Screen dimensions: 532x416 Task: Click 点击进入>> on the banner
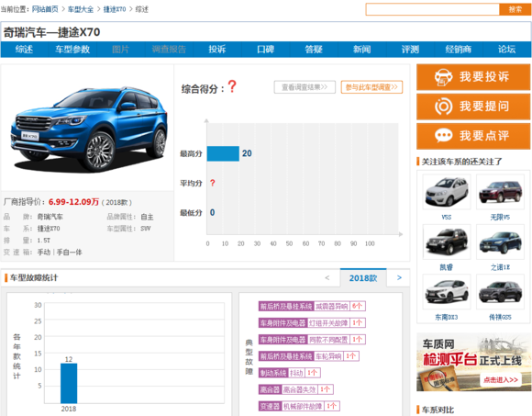click(x=501, y=379)
